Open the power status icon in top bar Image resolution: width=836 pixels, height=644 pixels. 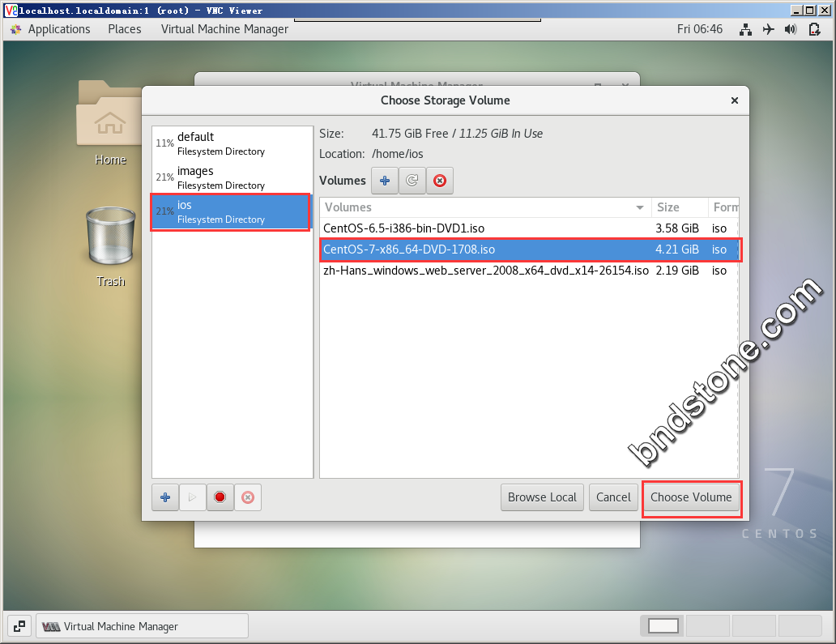[x=814, y=29]
